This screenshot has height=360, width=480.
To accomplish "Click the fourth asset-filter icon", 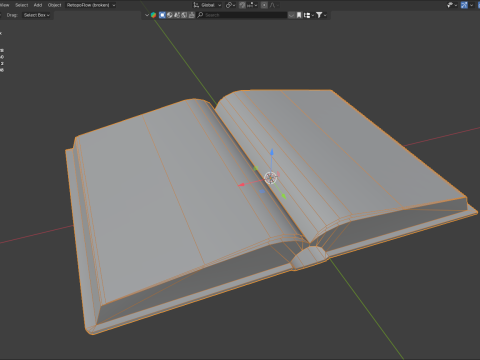I will [184, 15].
